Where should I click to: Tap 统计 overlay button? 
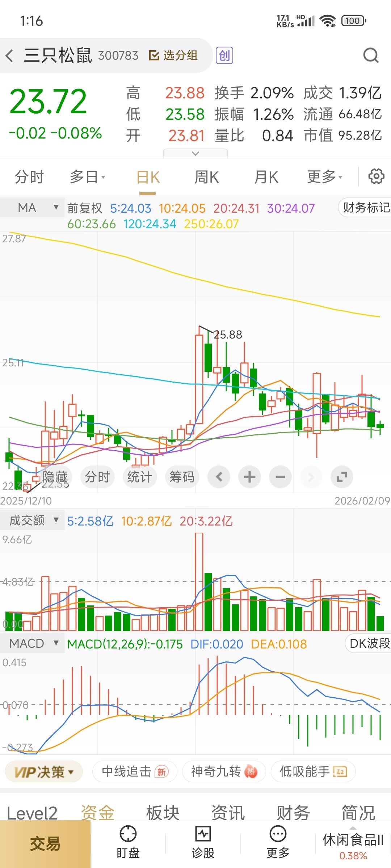(139, 477)
